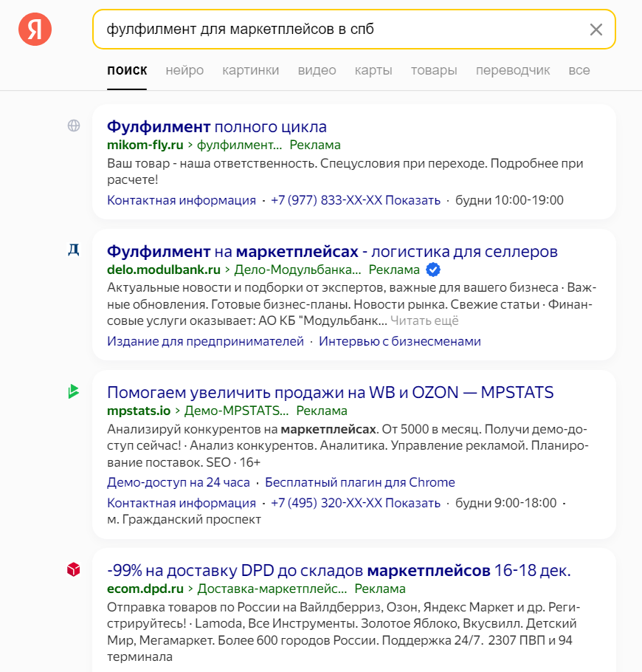Open 'Бесплатный плагин для Chrome' sitelink
This screenshot has height=672, width=642.
pyautogui.click(x=359, y=482)
